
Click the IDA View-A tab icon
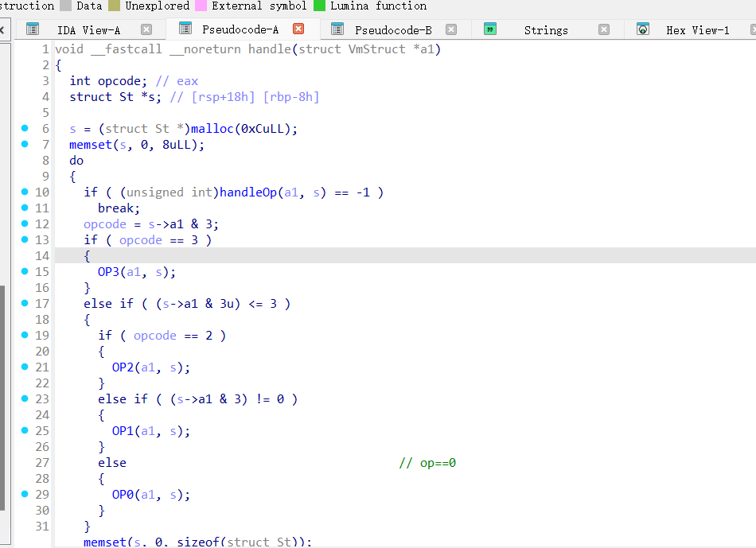pos(33,29)
